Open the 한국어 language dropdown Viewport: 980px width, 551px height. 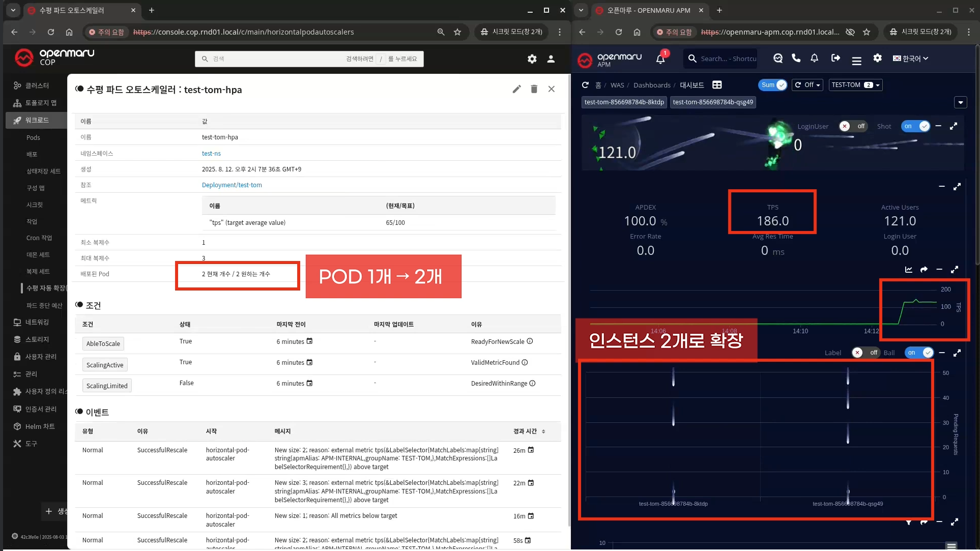click(x=911, y=59)
